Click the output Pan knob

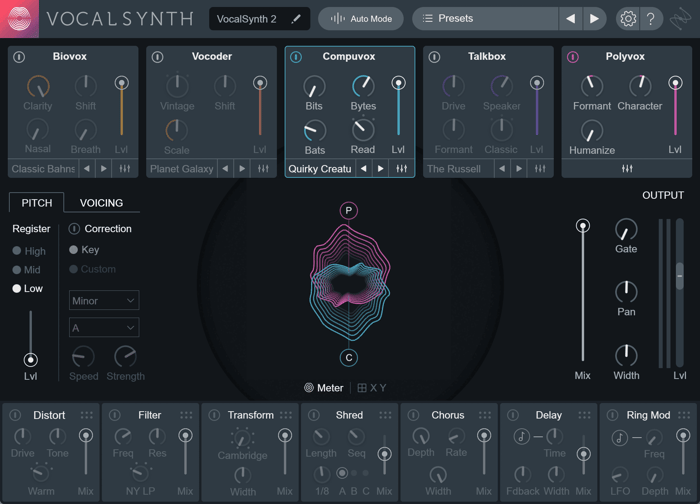click(x=626, y=292)
